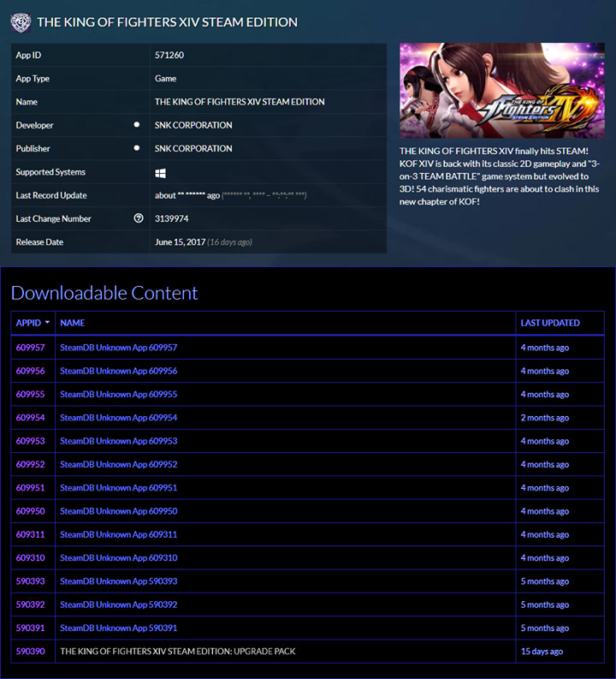Click the game description paragraph

click(x=499, y=176)
